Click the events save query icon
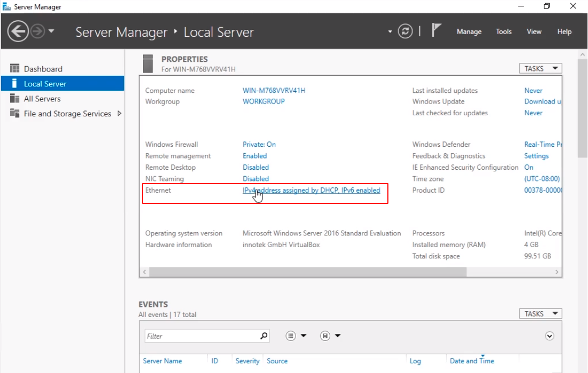This screenshot has height=373, width=588. 325,336
